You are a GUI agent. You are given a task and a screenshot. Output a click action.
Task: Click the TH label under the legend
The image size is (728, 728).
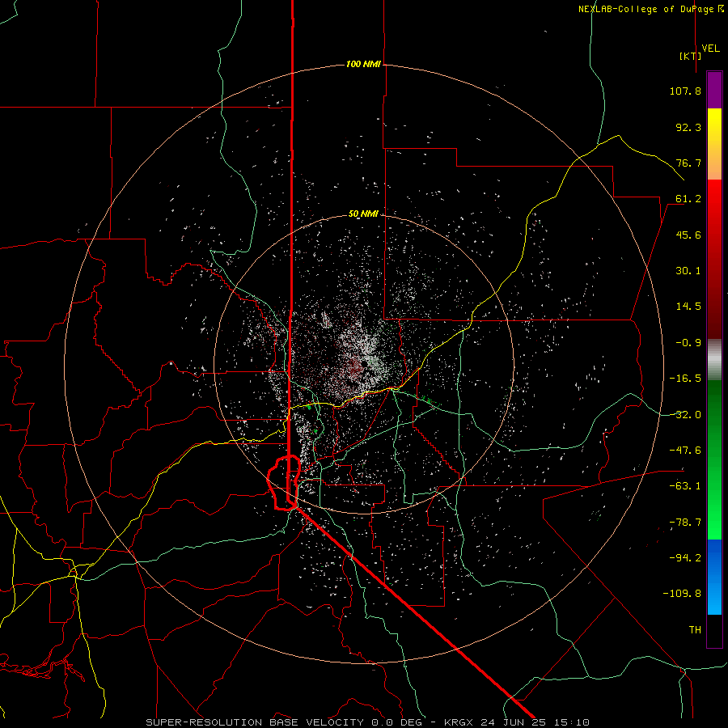click(x=695, y=630)
